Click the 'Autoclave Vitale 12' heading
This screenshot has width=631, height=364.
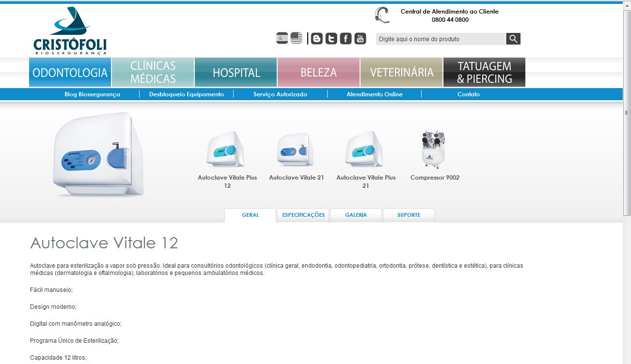pos(104,243)
